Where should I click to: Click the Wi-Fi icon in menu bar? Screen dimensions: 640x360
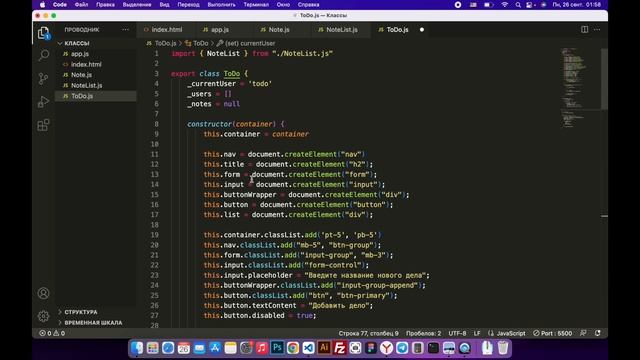(x=504, y=5)
